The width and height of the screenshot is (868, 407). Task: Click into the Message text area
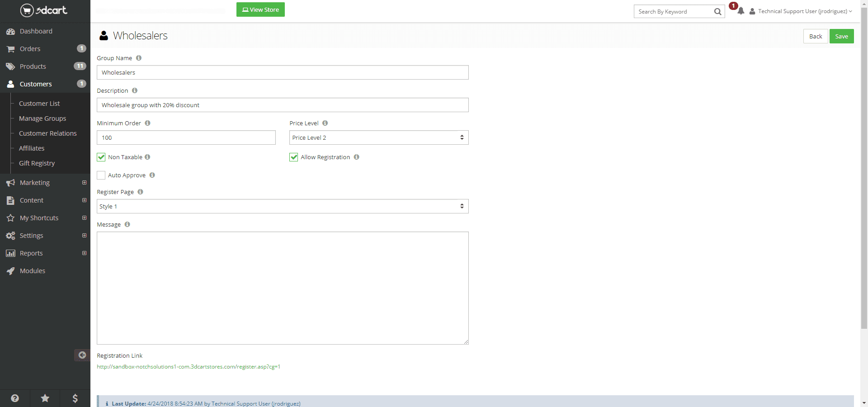pyautogui.click(x=283, y=288)
